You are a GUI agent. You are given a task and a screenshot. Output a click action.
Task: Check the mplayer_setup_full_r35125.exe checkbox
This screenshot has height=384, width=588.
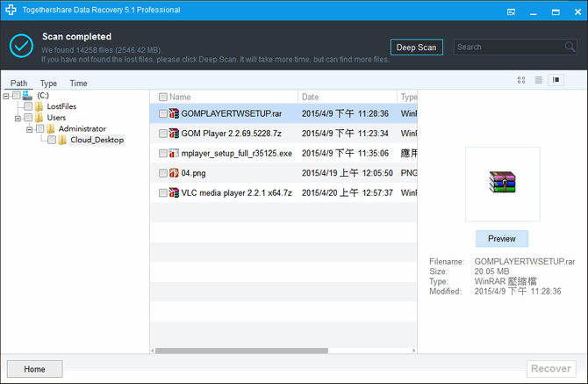[162, 154]
